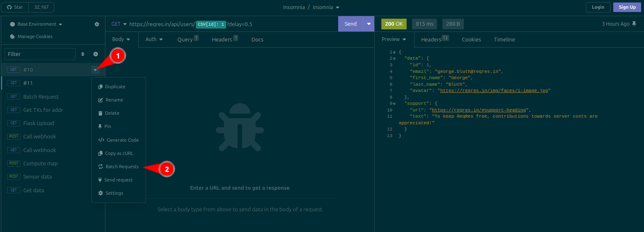The width and height of the screenshot is (644, 232).
Task: Choose Delete from context menu
Action: click(119, 113)
